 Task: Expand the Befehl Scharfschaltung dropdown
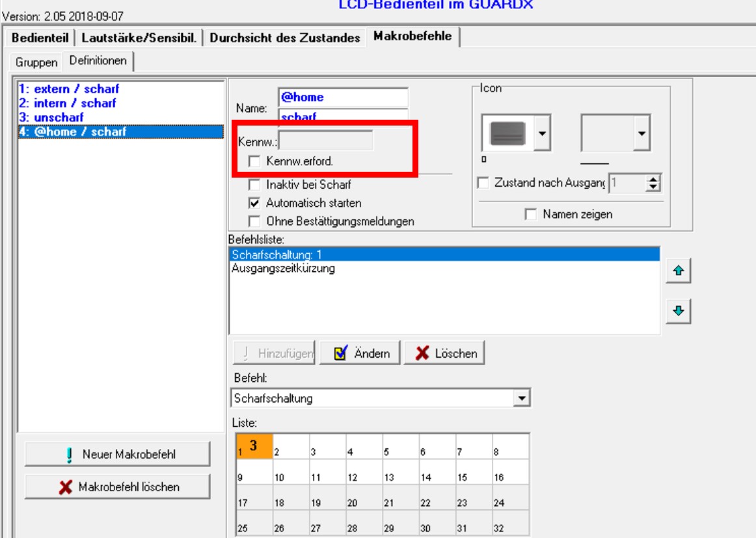[x=521, y=398]
